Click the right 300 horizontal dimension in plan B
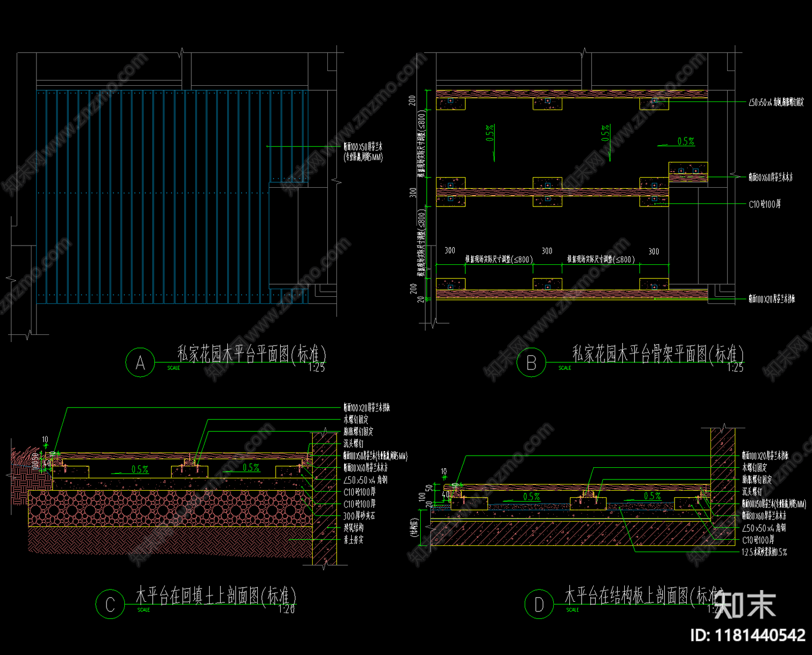This screenshot has width=812, height=655. pos(654,251)
